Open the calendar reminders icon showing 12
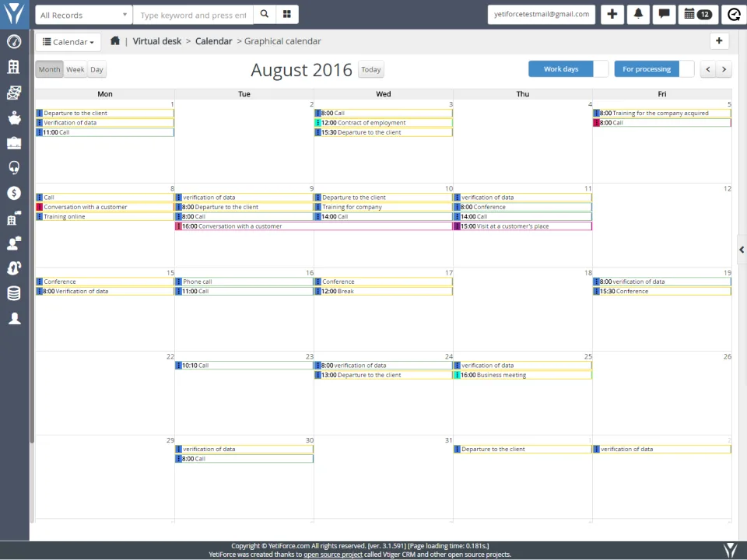This screenshot has height=560, width=747. pyautogui.click(x=697, y=14)
